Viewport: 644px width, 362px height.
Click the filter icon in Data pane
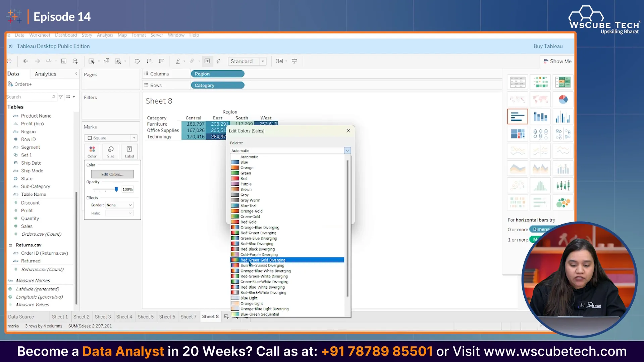tap(61, 97)
